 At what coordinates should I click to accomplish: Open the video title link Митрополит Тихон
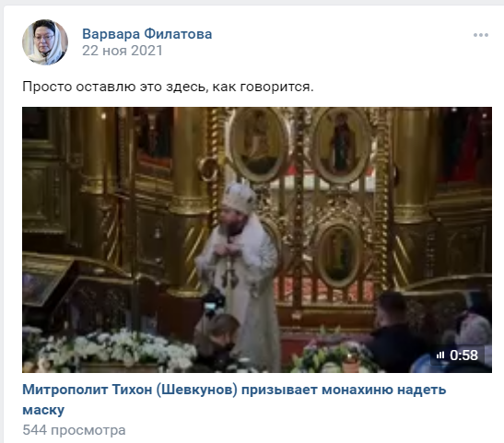pyautogui.click(x=234, y=400)
